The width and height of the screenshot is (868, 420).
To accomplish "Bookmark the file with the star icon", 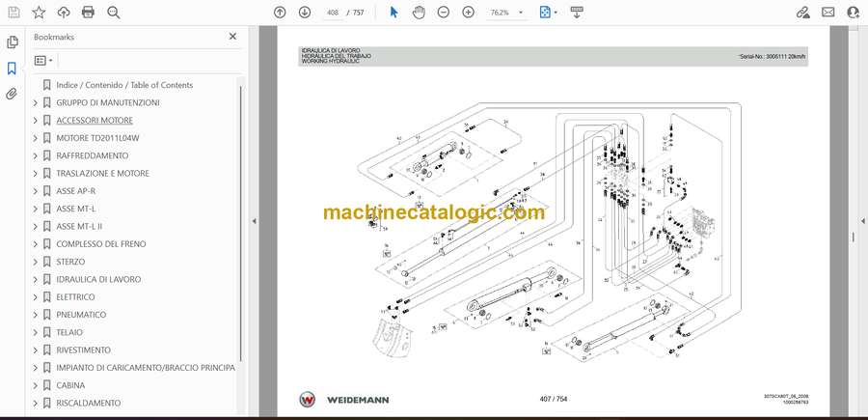I will click(x=39, y=13).
